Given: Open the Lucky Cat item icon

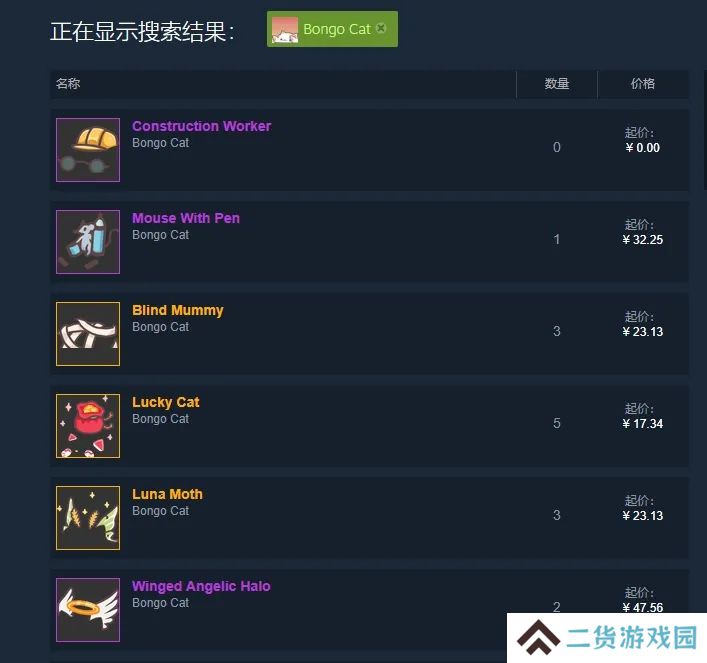Looking at the screenshot, I should click(x=88, y=426).
